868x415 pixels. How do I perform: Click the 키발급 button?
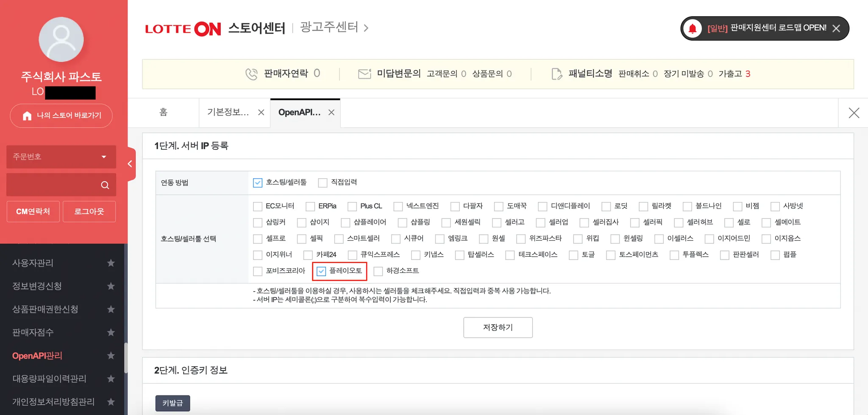click(x=172, y=403)
